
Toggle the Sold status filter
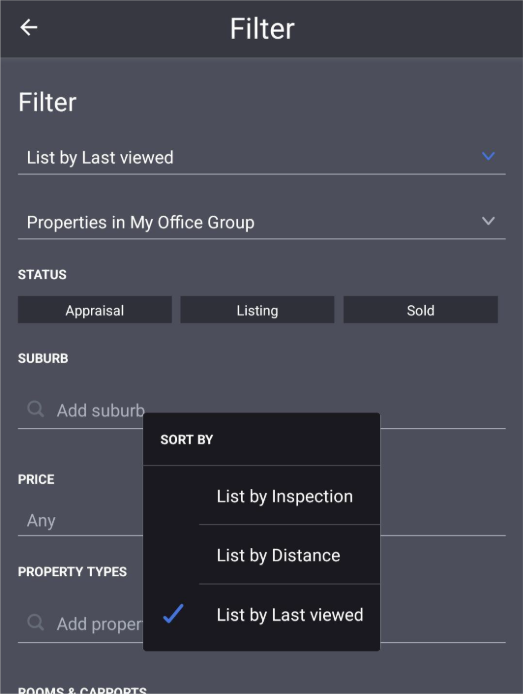(x=420, y=310)
